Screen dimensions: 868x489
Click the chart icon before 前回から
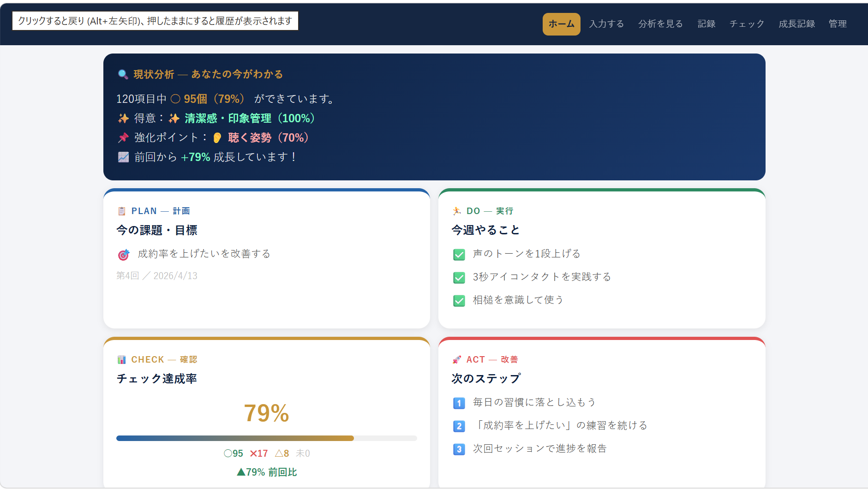coord(123,157)
